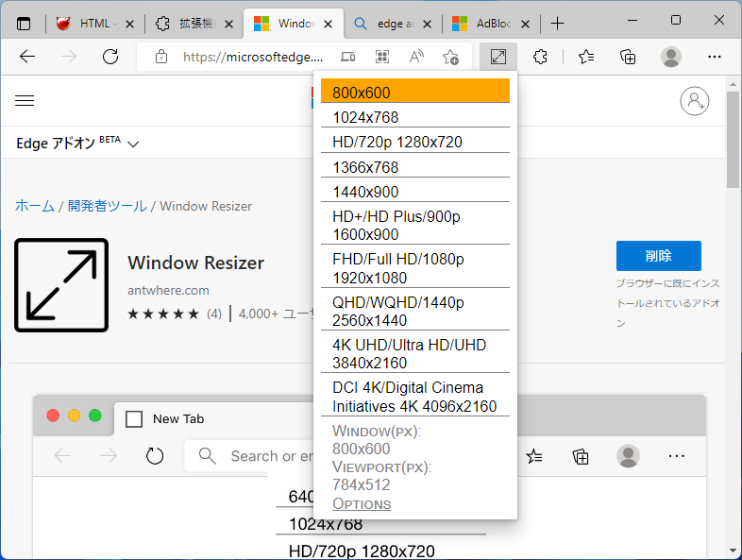The height and width of the screenshot is (560, 742).
Task: Open a new browser tab
Action: 558,24
